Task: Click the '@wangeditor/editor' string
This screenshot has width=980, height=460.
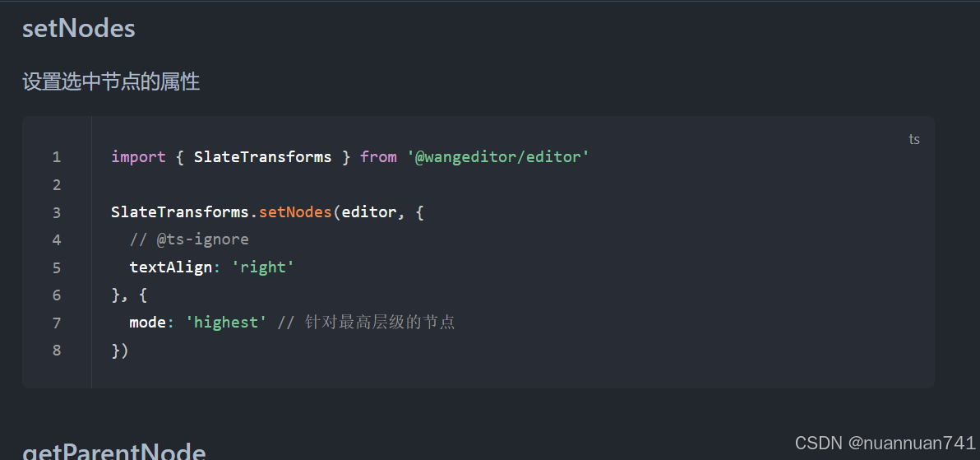Action: [498, 157]
